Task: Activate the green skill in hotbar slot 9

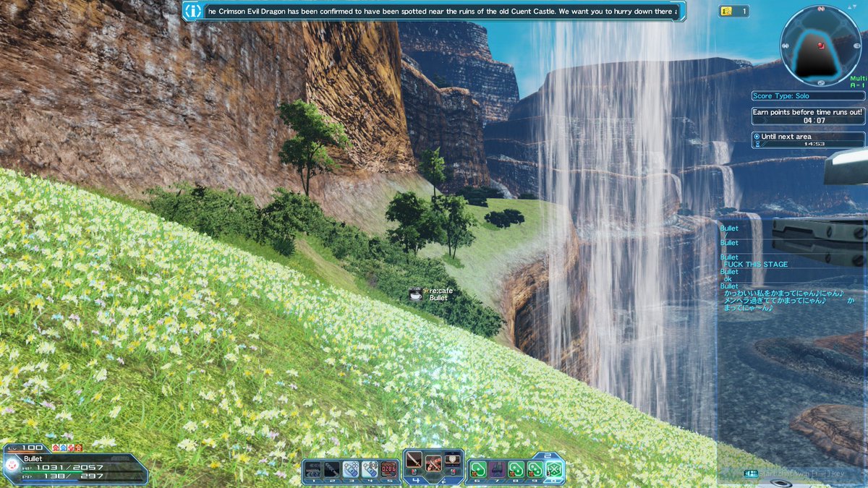Action: (x=535, y=469)
